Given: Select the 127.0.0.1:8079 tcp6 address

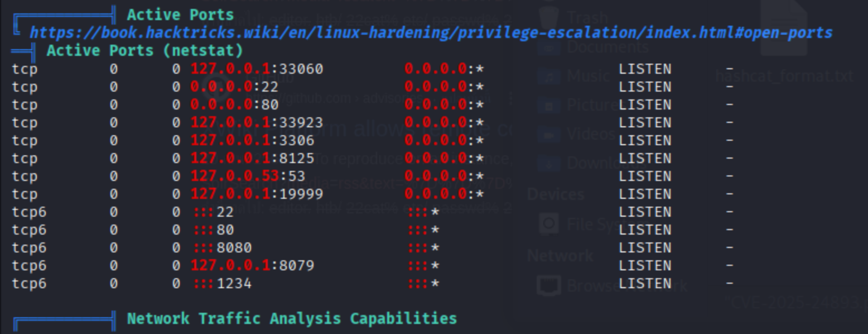Looking at the screenshot, I should 252,266.
